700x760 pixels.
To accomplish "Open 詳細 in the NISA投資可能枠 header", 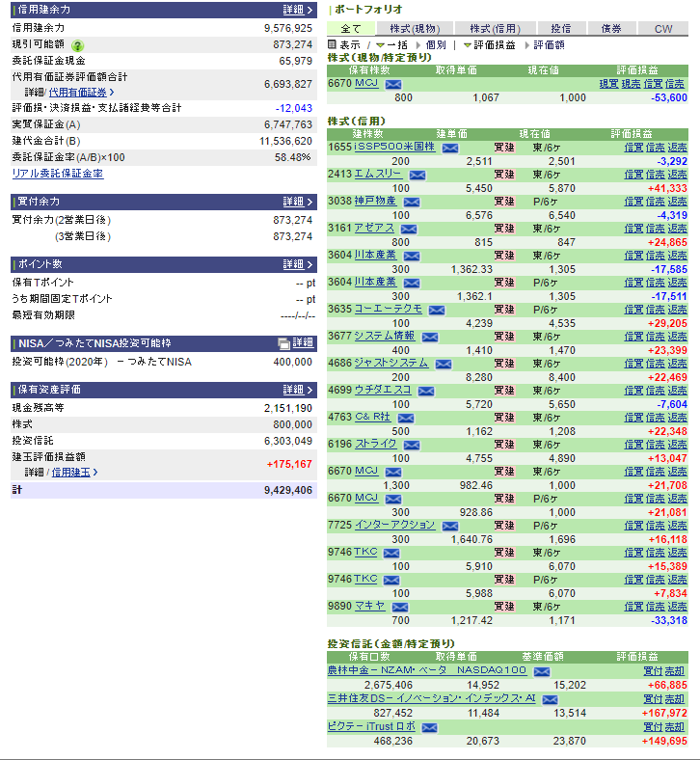I will click(303, 343).
